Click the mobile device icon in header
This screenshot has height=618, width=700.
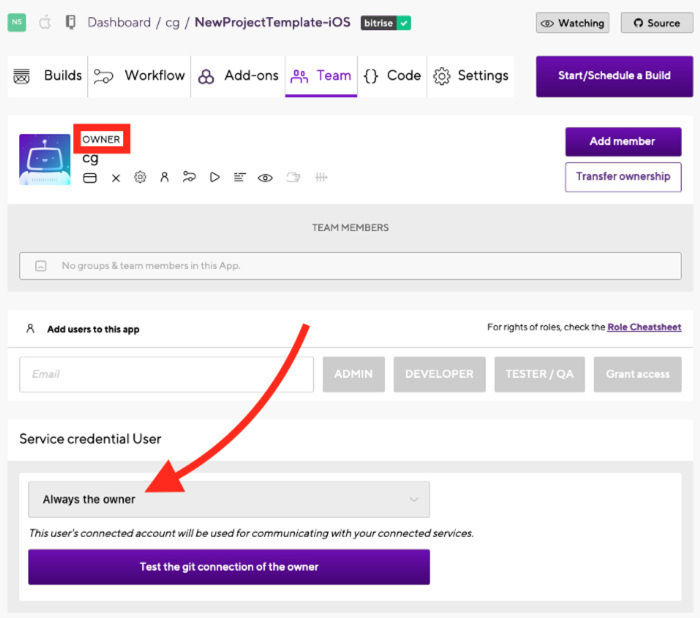[x=71, y=22]
